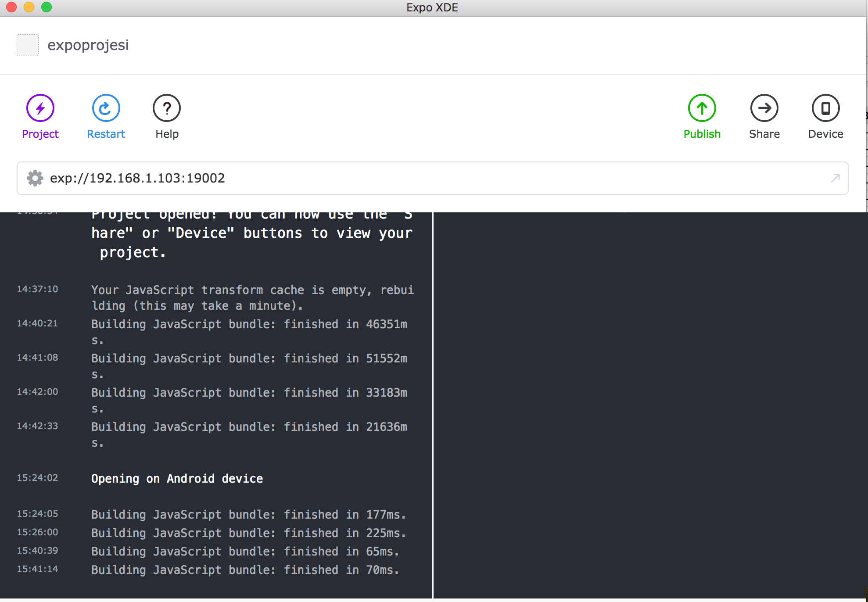Select log entry 'finished in 21636ms'
The height and width of the screenshot is (602, 868).
click(x=249, y=434)
